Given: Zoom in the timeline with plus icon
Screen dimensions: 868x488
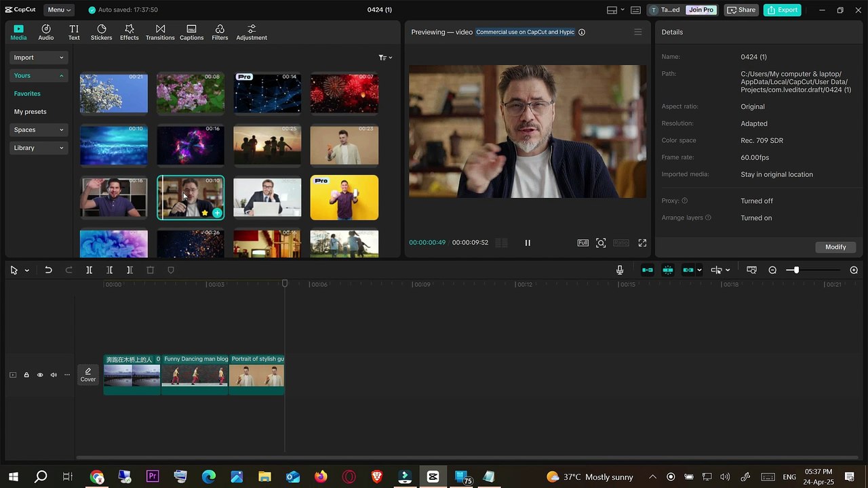Looking at the screenshot, I should pos(854,270).
